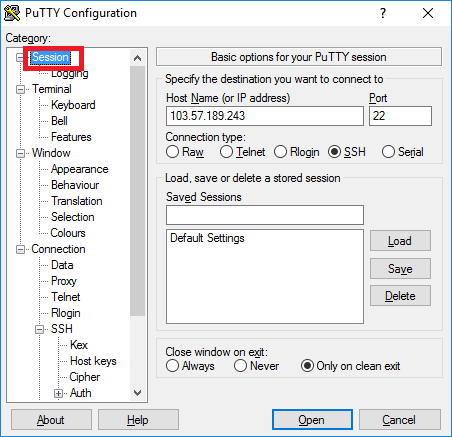Open Proxy category

tap(64, 281)
